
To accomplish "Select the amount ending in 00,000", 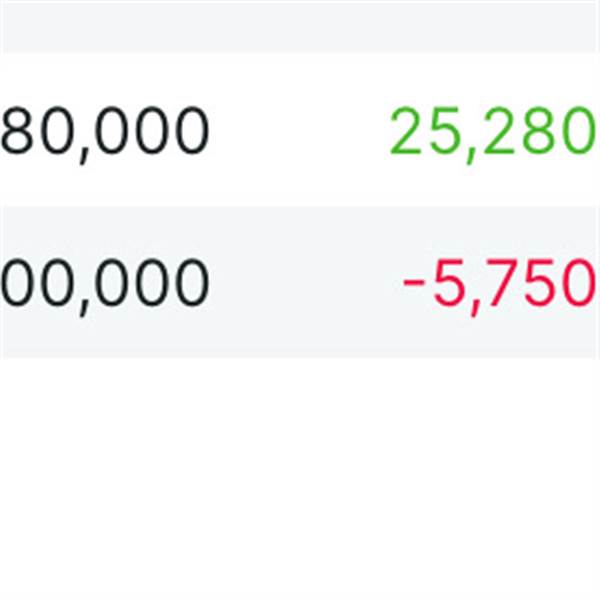I will tap(105, 284).
